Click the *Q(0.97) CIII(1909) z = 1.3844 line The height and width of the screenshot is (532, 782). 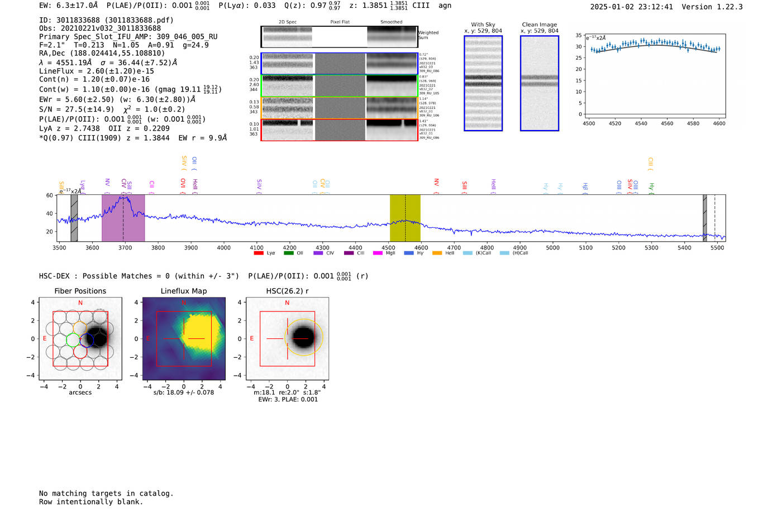[x=133, y=138]
